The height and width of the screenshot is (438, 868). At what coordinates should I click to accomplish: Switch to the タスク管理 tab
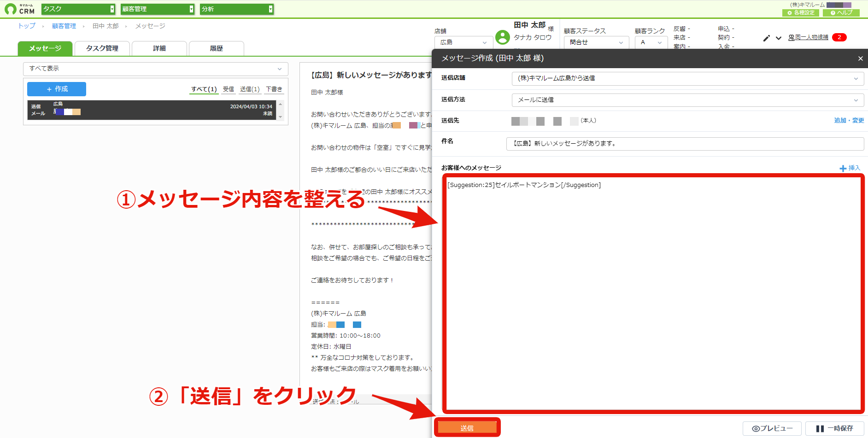102,48
